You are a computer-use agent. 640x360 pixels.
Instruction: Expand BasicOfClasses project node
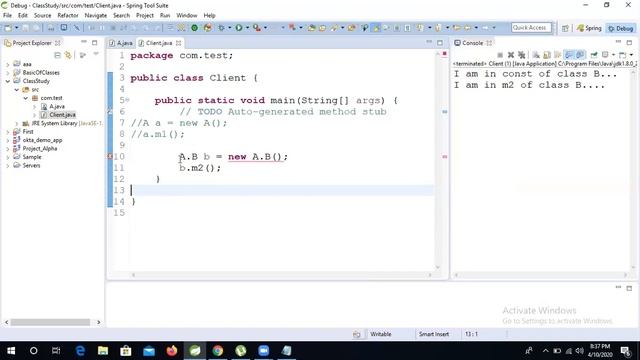pyautogui.click(x=7, y=73)
